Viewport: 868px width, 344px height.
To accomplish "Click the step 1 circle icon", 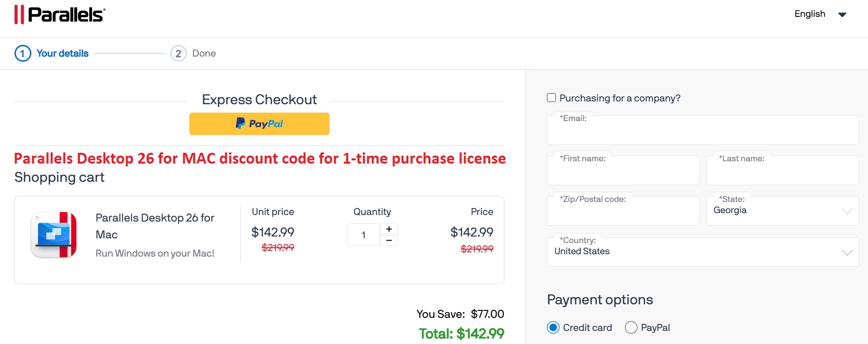I will tap(23, 53).
